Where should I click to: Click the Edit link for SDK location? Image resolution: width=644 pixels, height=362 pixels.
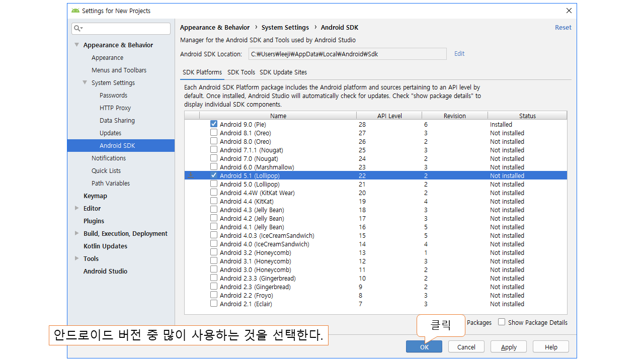coord(459,54)
